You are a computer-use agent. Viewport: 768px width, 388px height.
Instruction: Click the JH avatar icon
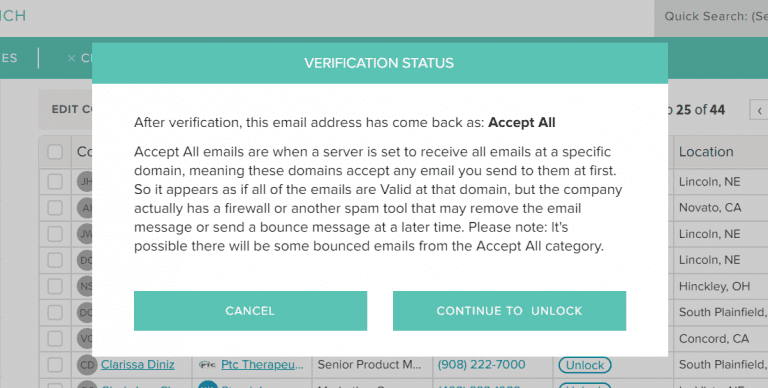coord(86,182)
